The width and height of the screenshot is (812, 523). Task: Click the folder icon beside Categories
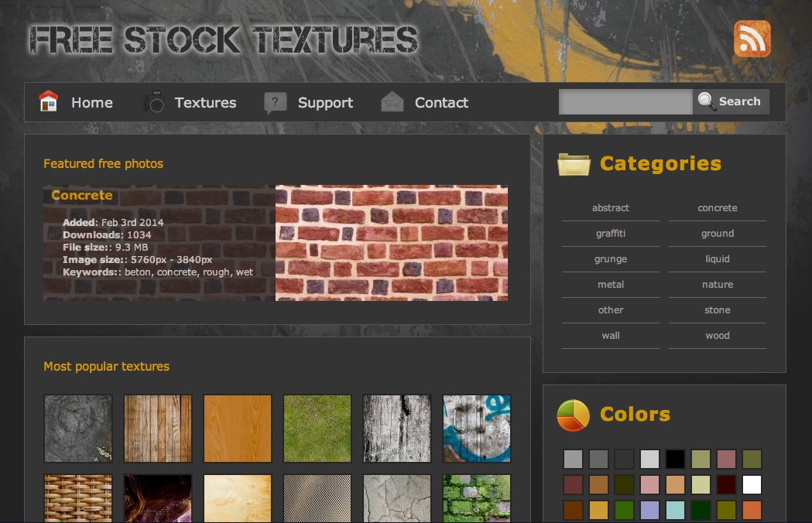tap(574, 164)
